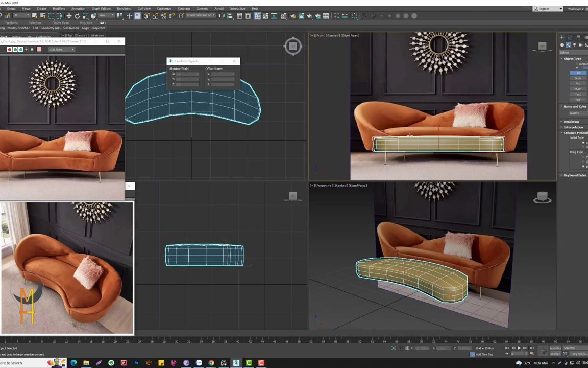The height and width of the screenshot is (368, 588).
Task: Play the animation in playback controls
Action: [x=519, y=348]
